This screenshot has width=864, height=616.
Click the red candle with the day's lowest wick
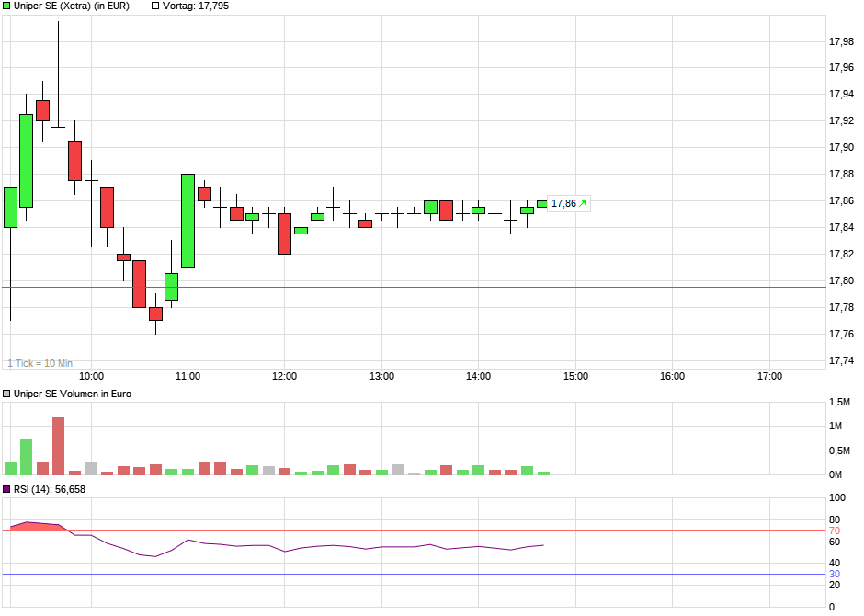click(156, 314)
